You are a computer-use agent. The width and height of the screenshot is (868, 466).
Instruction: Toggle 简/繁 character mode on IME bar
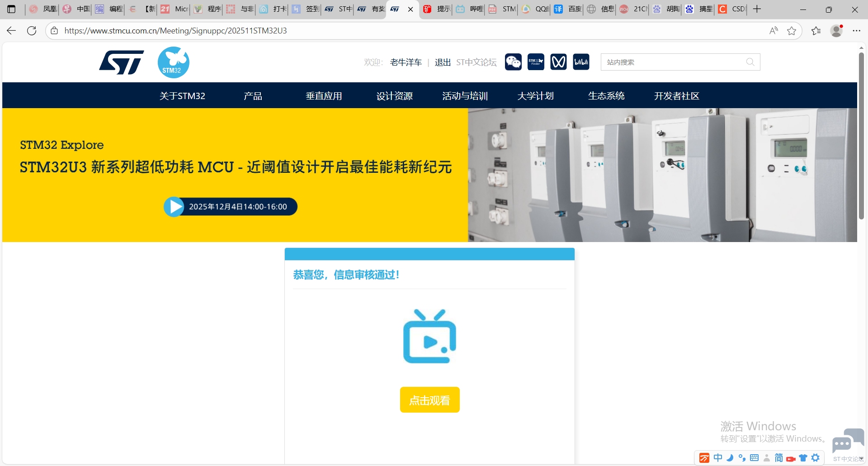click(778, 458)
